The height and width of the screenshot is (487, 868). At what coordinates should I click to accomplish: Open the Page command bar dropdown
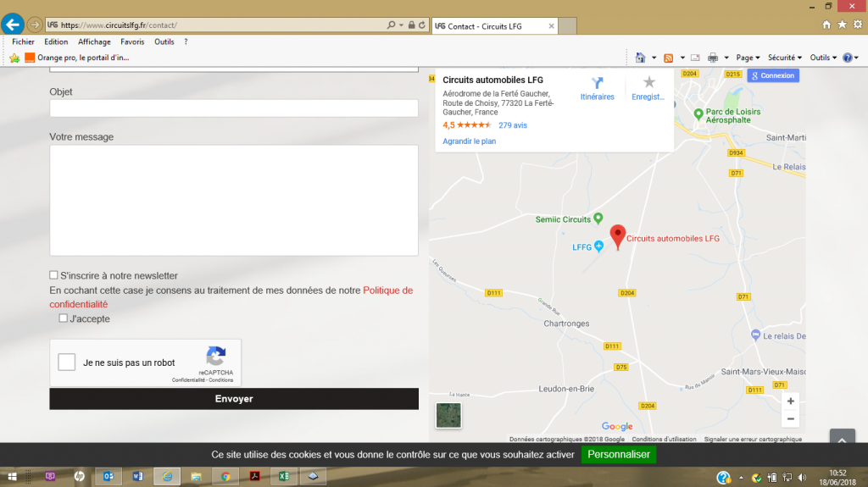coord(748,58)
